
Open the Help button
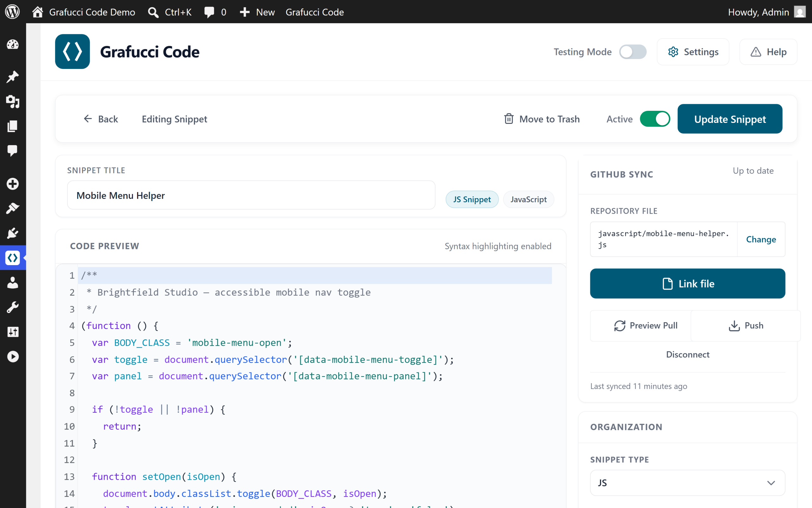pyautogui.click(x=768, y=52)
